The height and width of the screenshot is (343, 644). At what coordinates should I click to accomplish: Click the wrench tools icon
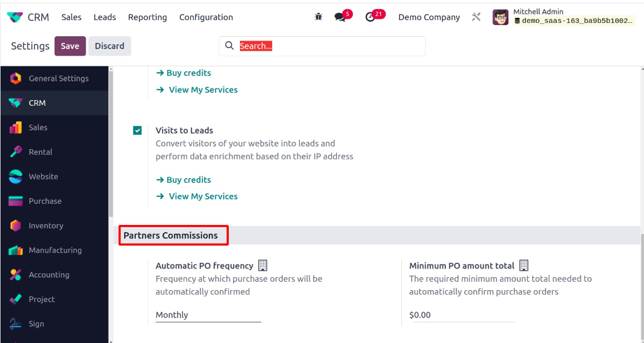pos(476,17)
